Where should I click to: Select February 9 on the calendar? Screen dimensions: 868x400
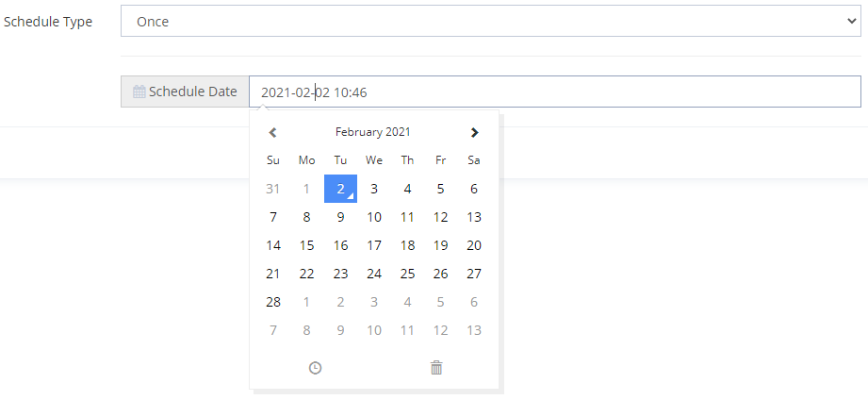340,217
